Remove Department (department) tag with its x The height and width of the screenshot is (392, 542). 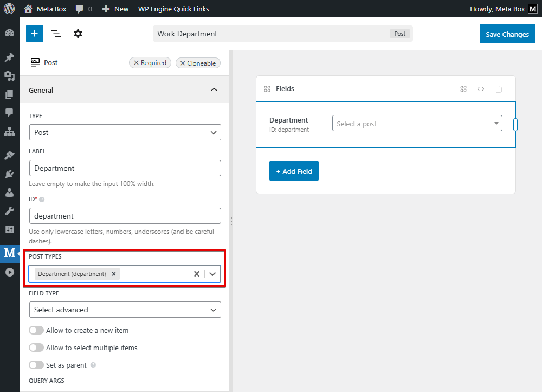pyautogui.click(x=114, y=274)
